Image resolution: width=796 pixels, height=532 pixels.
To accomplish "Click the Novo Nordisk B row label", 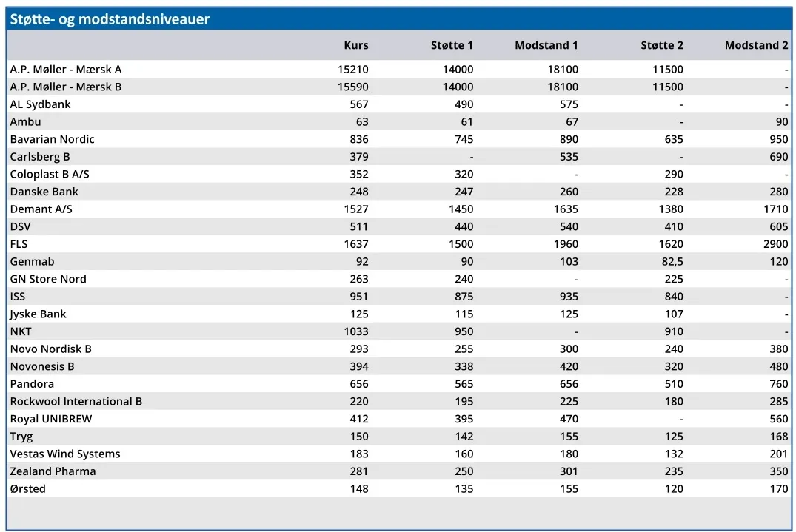I will [51, 349].
